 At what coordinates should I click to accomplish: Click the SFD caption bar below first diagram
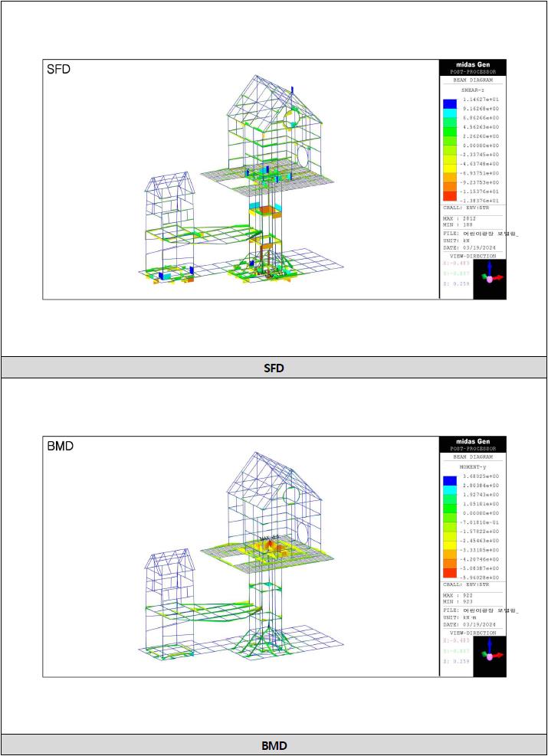point(274,368)
